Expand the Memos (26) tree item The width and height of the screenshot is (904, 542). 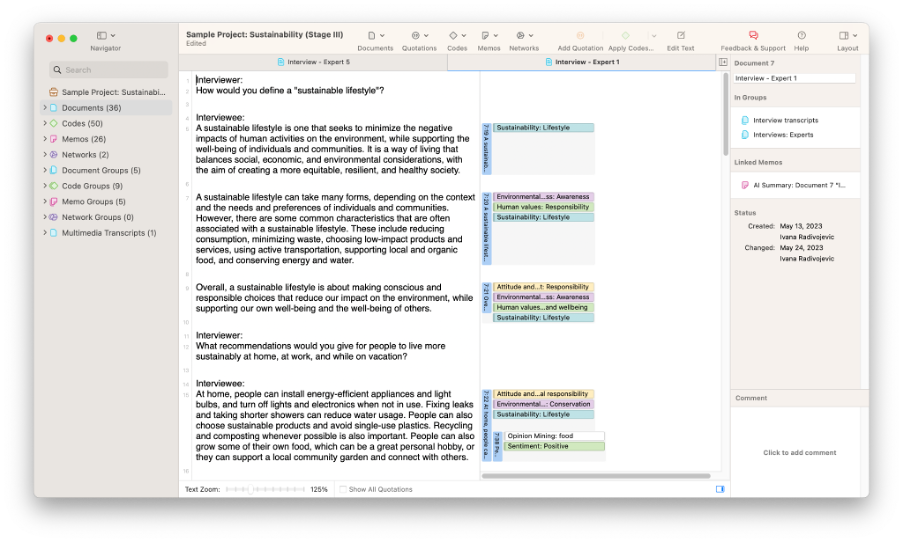click(44, 139)
